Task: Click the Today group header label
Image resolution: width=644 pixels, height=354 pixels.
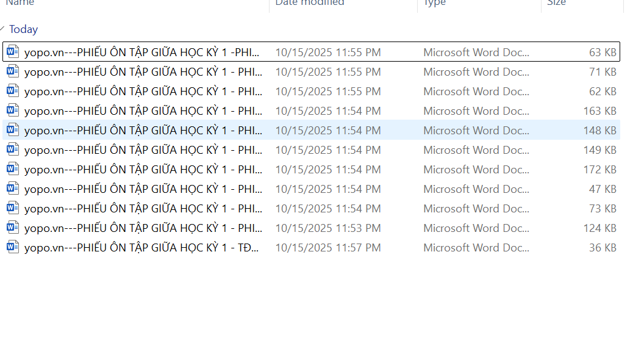Action: coord(23,29)
